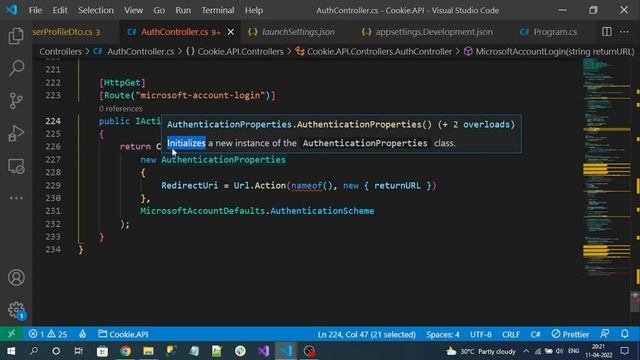Open the Manage gear settings icon

[16, 310]
